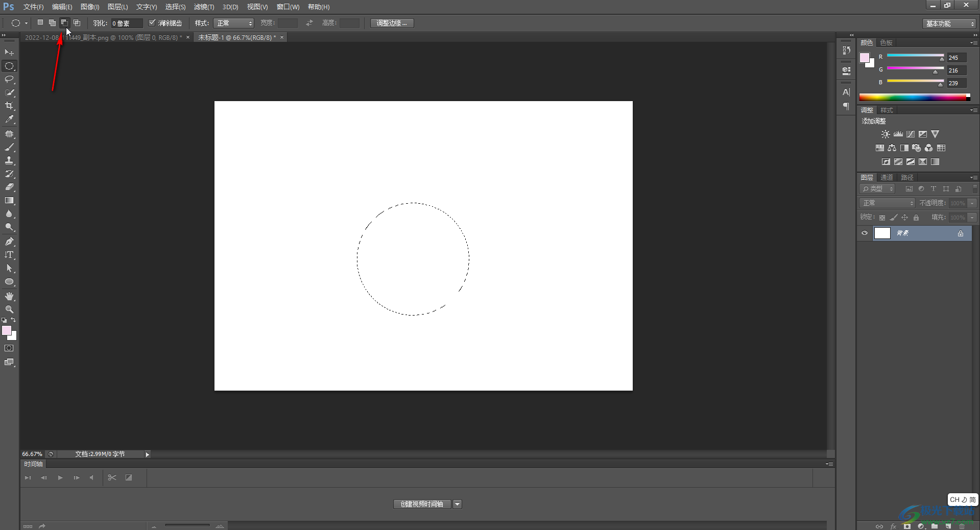980x530 pixels.
Task: Expand the layer blend mode 正常 dropdown
Action: click(x=887, y=203)
